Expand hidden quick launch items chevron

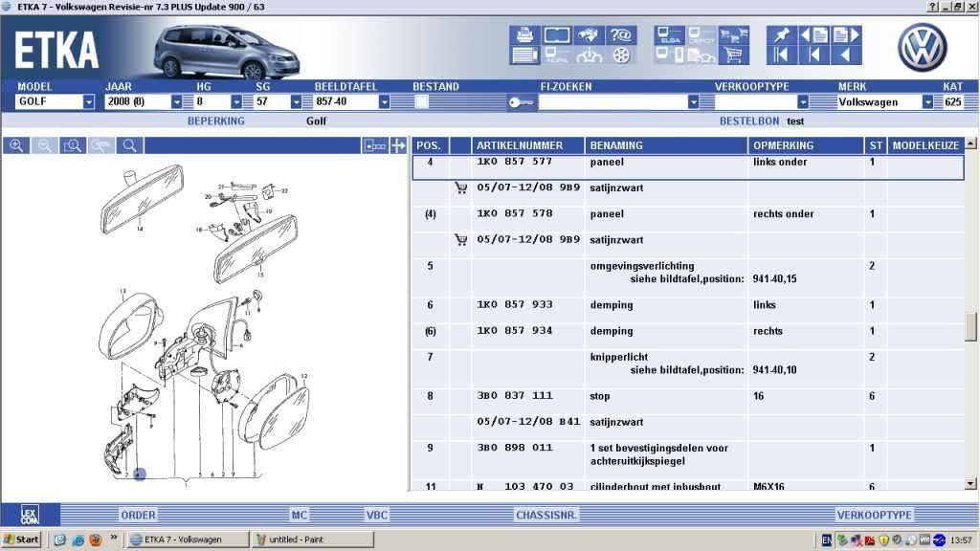[114, 538]
